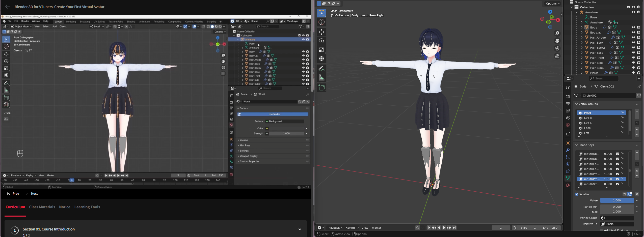Hide Hair_Front in the right outliner

pos(633,58)
